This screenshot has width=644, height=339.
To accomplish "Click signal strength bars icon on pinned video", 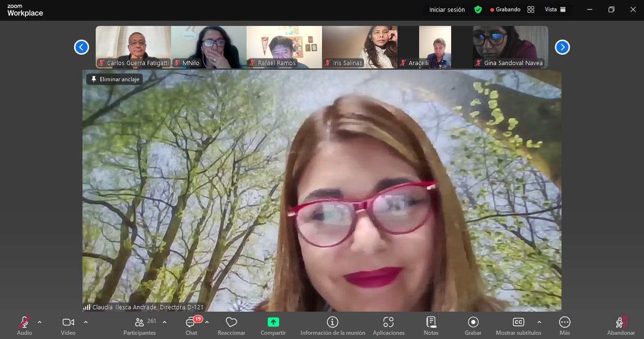I will click(x=87, y=307).
